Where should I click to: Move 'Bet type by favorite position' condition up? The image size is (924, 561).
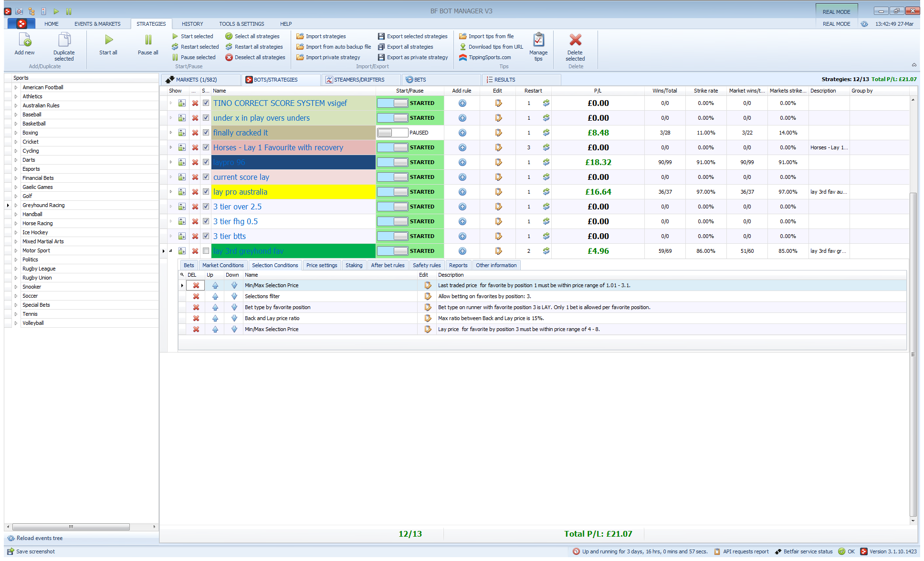pos(215,307)
